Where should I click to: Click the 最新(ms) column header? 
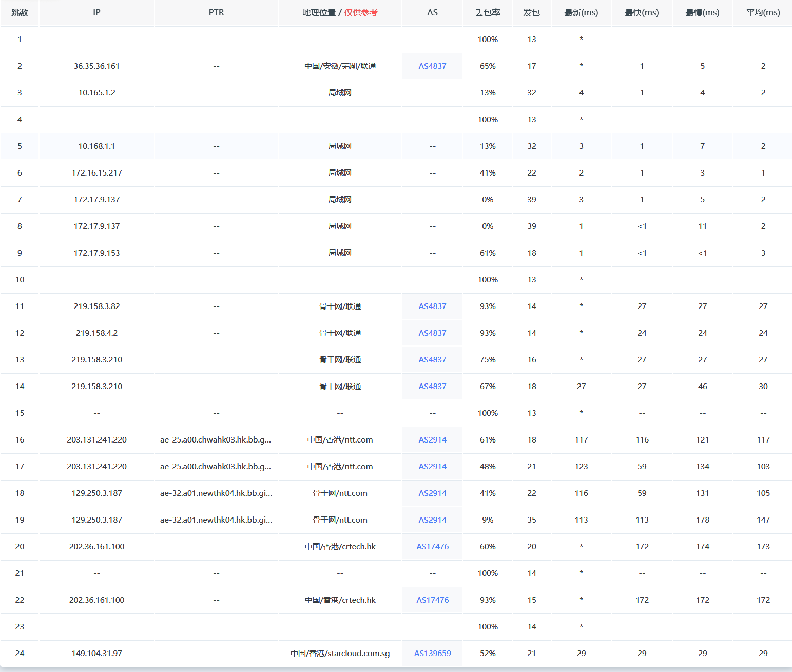pos(581,13)
